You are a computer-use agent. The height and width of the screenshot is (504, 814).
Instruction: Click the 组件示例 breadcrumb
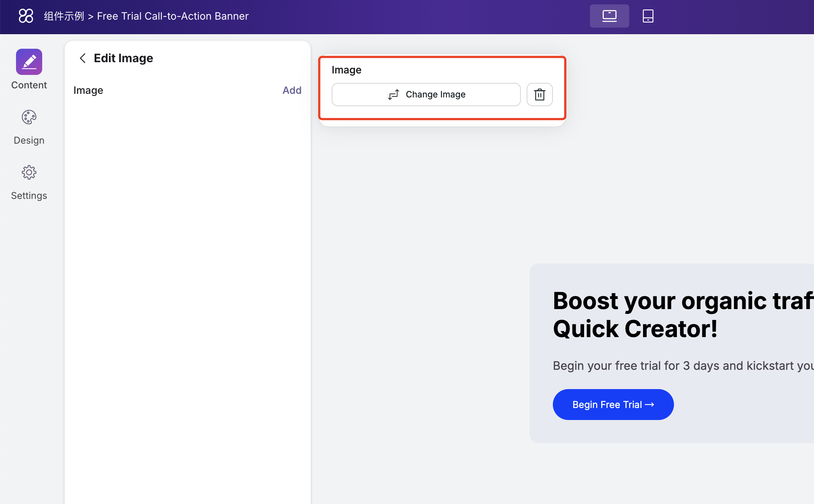point(64,16)
